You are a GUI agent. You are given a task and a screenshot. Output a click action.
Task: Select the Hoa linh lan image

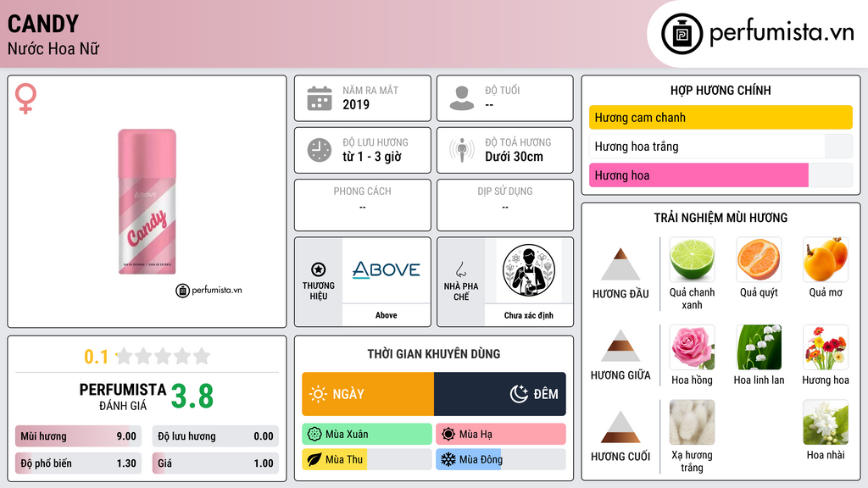[x=759, y=347]
